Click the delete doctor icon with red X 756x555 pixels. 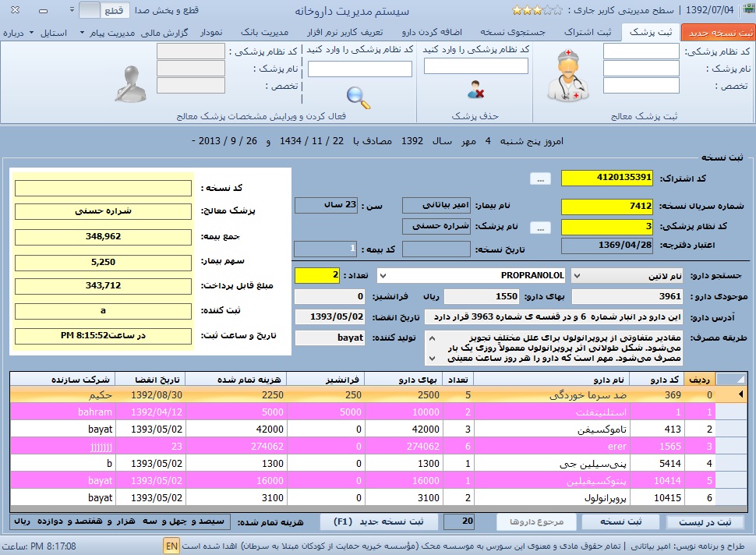(476, 90)
